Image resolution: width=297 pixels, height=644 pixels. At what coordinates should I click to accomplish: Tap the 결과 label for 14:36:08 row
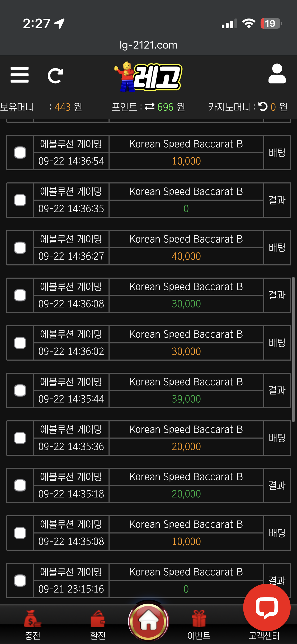point(277,295)
